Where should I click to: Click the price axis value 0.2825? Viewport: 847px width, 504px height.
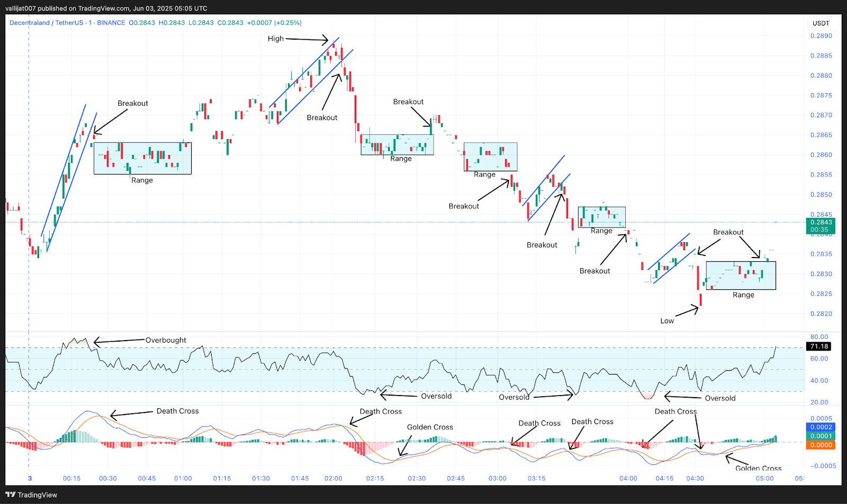[x=821, y=294]
